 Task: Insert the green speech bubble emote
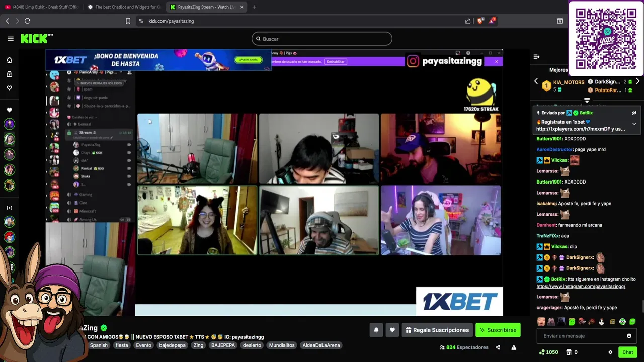(632, 322)
